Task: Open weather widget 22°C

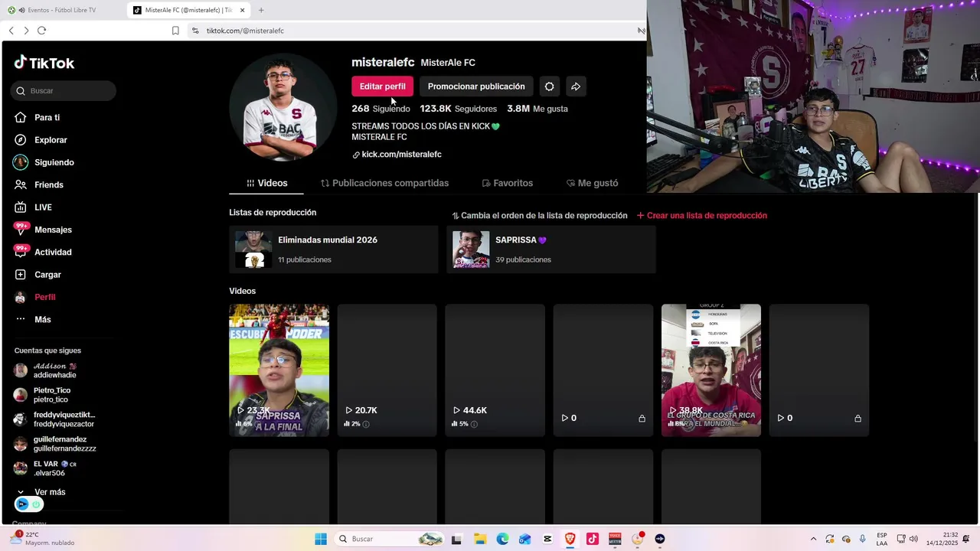Action: pyautogui.click(x=42, y=539)
